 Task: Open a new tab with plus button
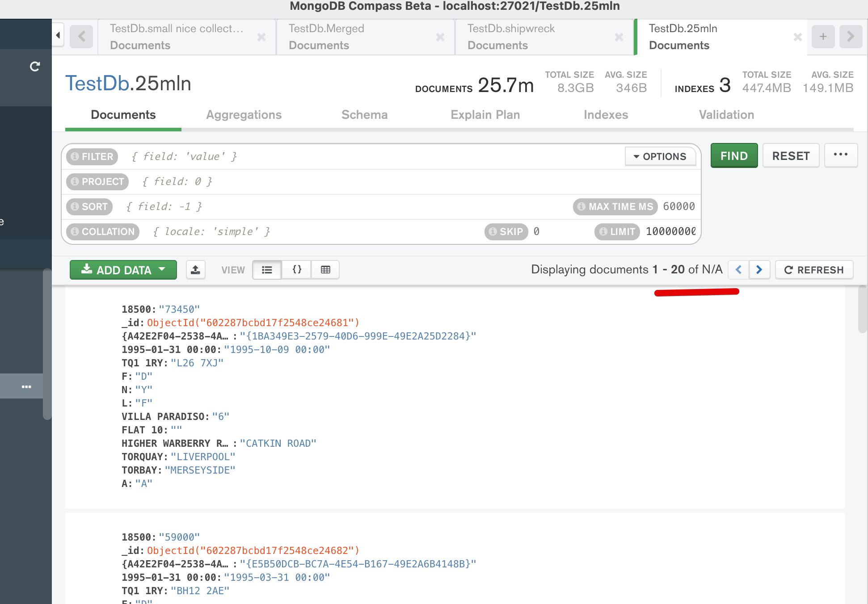(x=823, y=36)
